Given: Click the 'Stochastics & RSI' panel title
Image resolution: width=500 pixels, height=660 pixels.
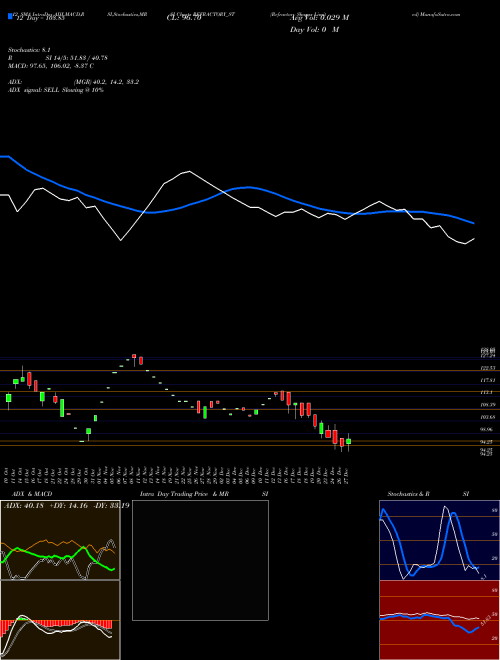Looking at the screenshot, I should pos(428,494).
